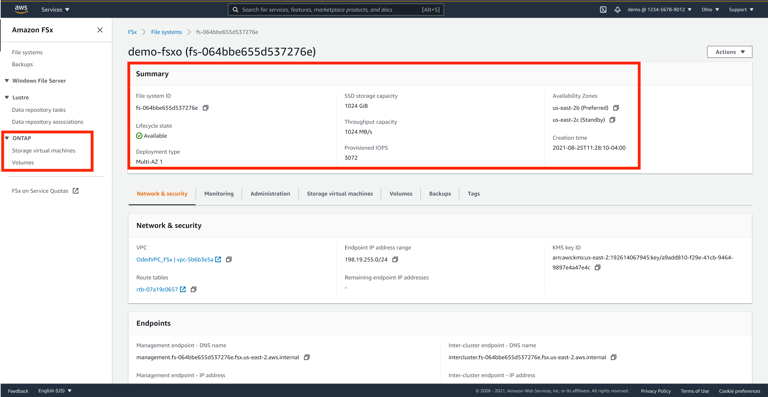
Task: Open the Backups tab
Action: (440, 194)
